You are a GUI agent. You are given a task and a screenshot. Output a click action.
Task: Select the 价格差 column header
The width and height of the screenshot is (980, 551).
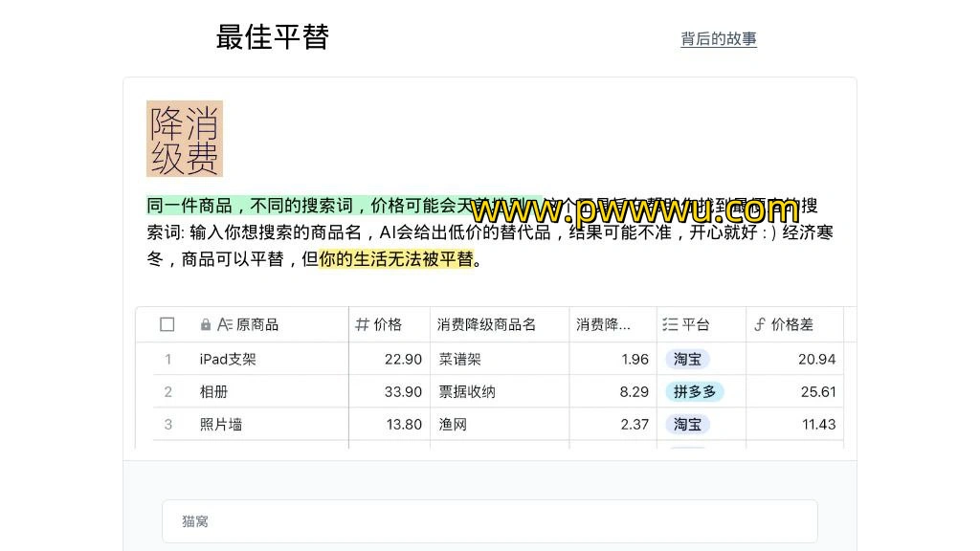click(x=794, y=324)
